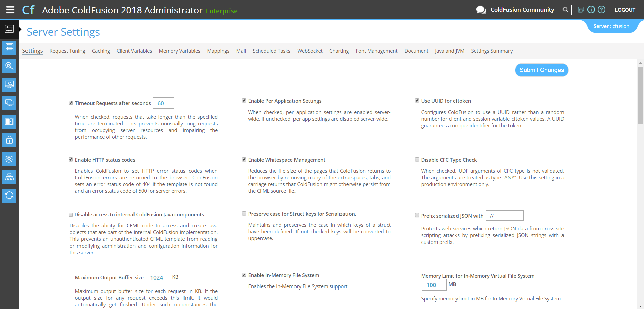Click the Timeout Requests seconds field
Screen dimensions: 644x309
(x=163, y=103)
